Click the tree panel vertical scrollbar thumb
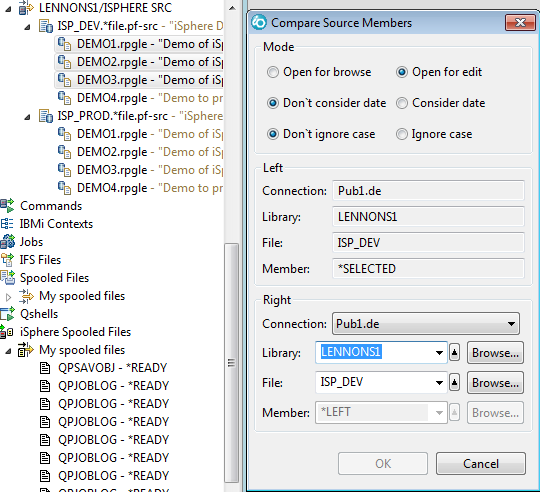Image resolution: width=540 pixels, height=492 pixels. [231, 363]
